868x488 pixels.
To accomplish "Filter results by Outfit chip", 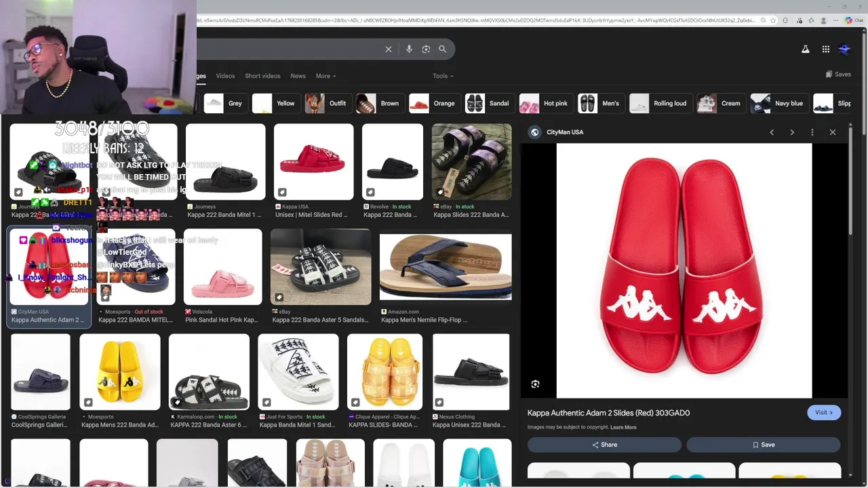I will pyautogui.click(x=328, y=103).
